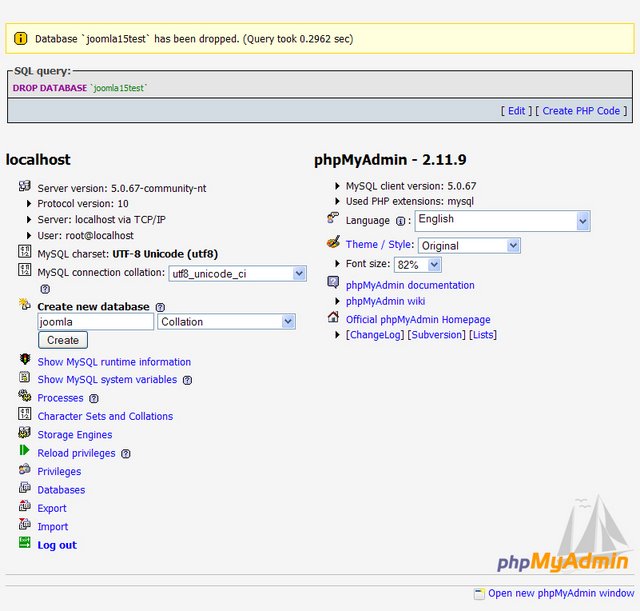The height and width of the screenshot is (611, 640).
Task: Click the yellow info icon in notification banner
Action: click(20, 38)
